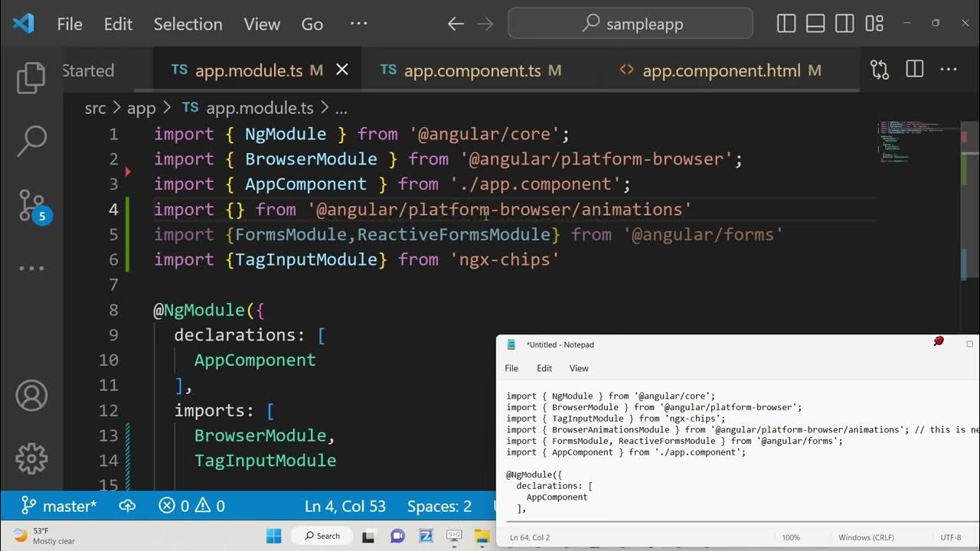This screenshot has width=980, height=551.
Task: Expand additional views ellipsis in activity bar
Action: tap(31, 269)
